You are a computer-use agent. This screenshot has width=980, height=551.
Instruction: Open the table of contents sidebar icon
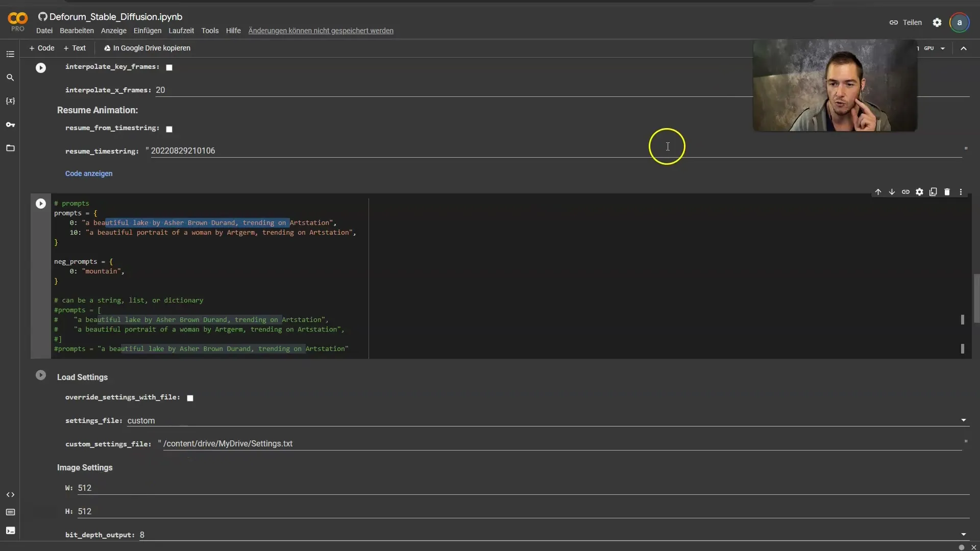10,54
